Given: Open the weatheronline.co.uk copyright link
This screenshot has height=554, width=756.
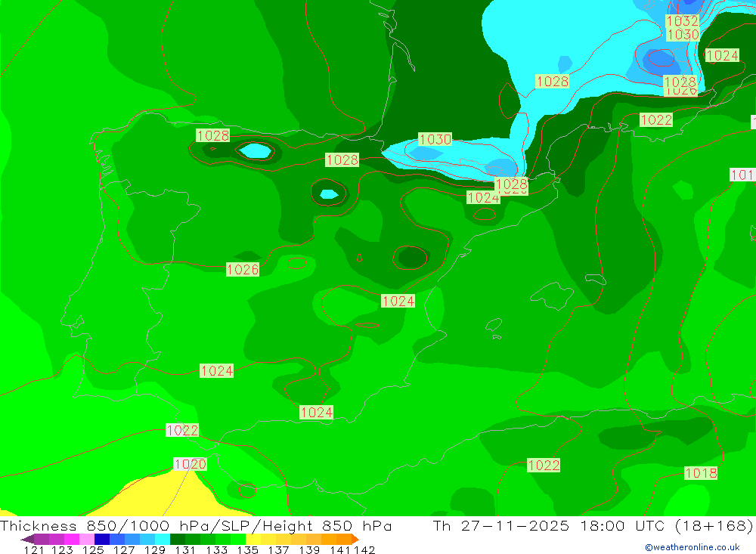Looking at the screenshot, I should coord(692,547).
